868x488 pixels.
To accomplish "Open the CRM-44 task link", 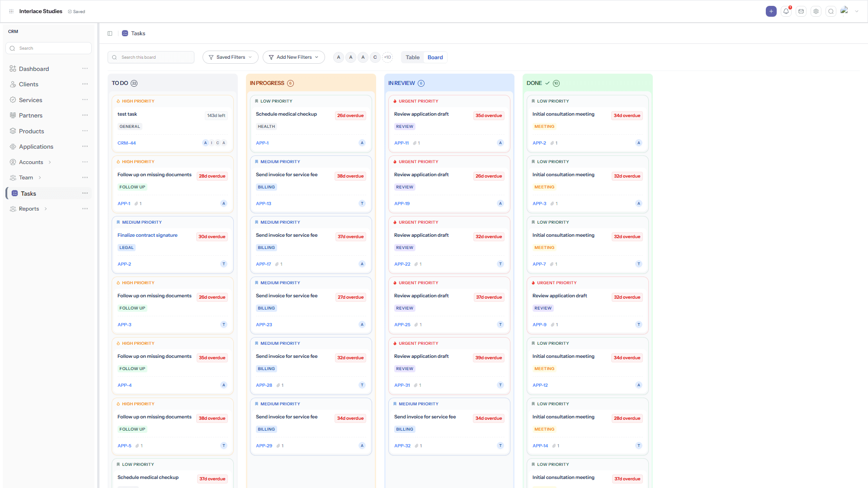I will click(127, 143).
